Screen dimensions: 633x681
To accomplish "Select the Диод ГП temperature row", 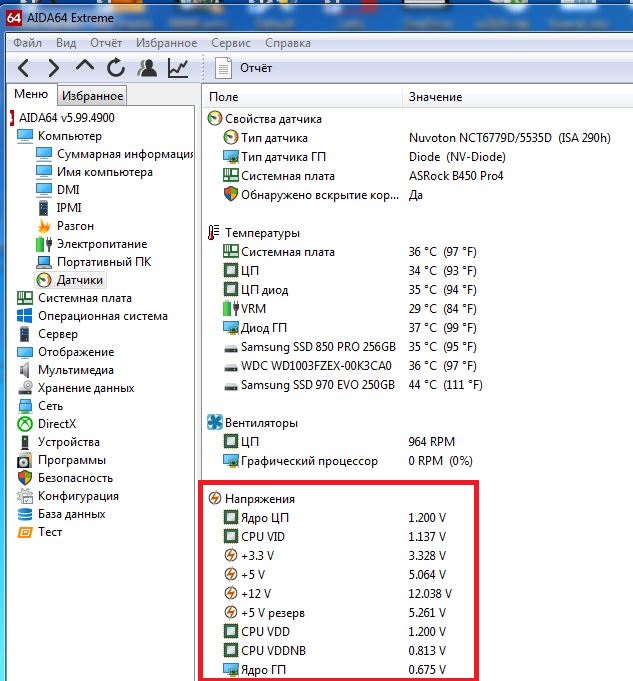I will 350,328.
